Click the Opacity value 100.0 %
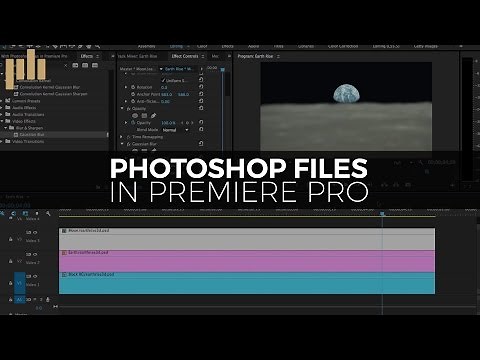 (x=168, y=123)
